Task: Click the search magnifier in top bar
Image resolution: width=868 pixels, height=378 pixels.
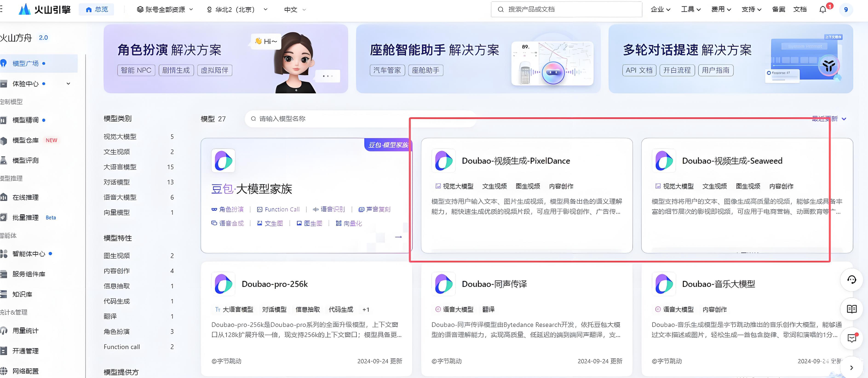Action: (x=501, y=9)
